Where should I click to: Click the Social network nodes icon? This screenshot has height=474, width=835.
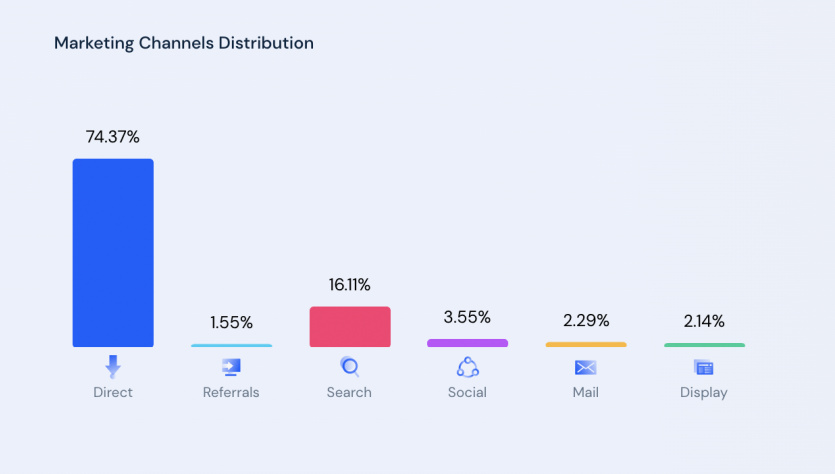[x=468, y=367]
